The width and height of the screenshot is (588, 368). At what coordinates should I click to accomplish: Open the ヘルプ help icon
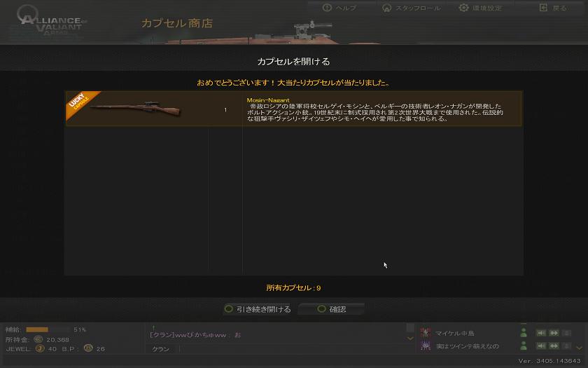click(x=327, y=8)
